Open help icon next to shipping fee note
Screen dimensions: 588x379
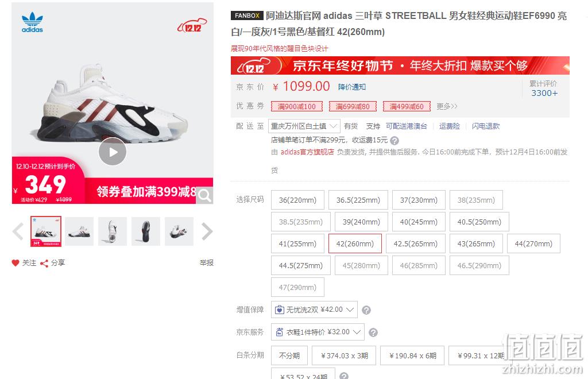point(394,141)
